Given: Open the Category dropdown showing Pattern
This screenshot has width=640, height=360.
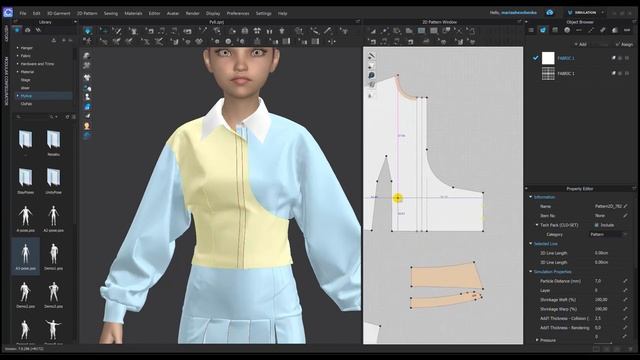Looking at the screenshot, I should 609,234.
